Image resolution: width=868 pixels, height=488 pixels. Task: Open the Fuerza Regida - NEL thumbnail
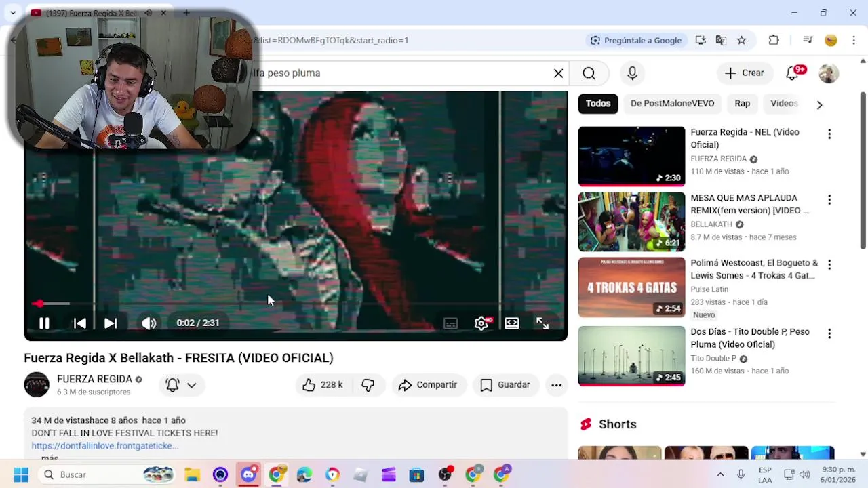[x=632, y=157]
